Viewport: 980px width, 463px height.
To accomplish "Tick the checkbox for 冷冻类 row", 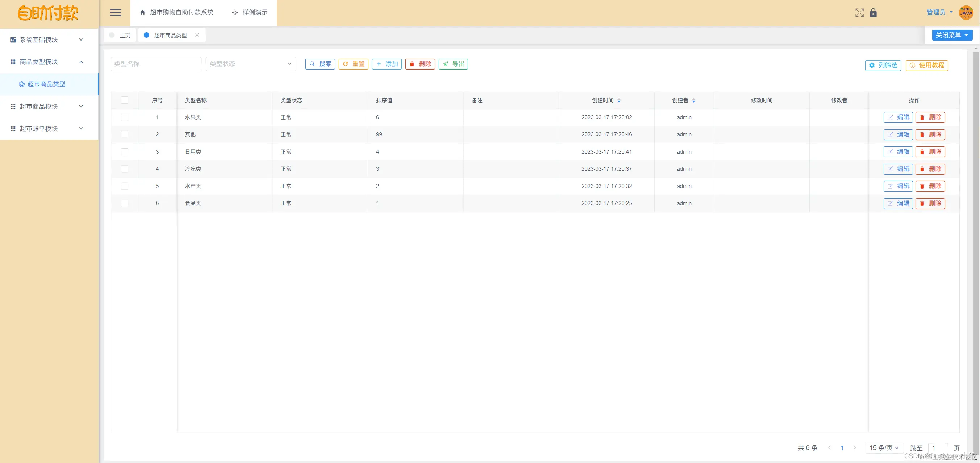I will tap(124, 169).
